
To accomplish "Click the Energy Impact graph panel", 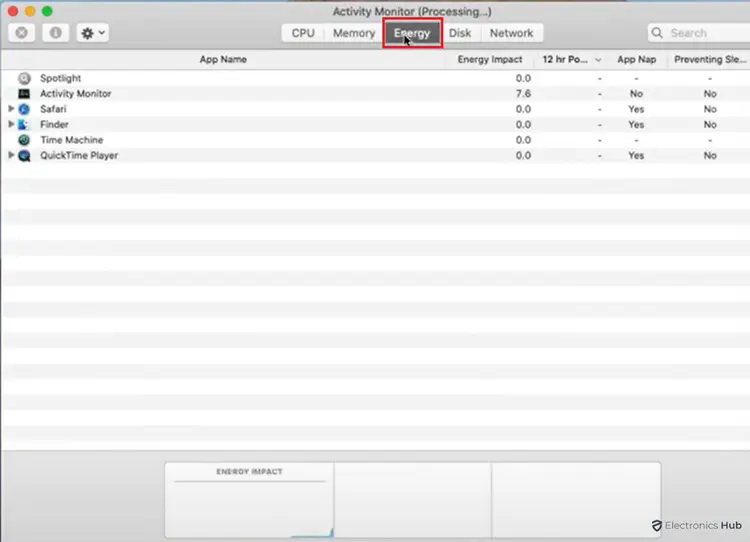I will pos(249,500).
